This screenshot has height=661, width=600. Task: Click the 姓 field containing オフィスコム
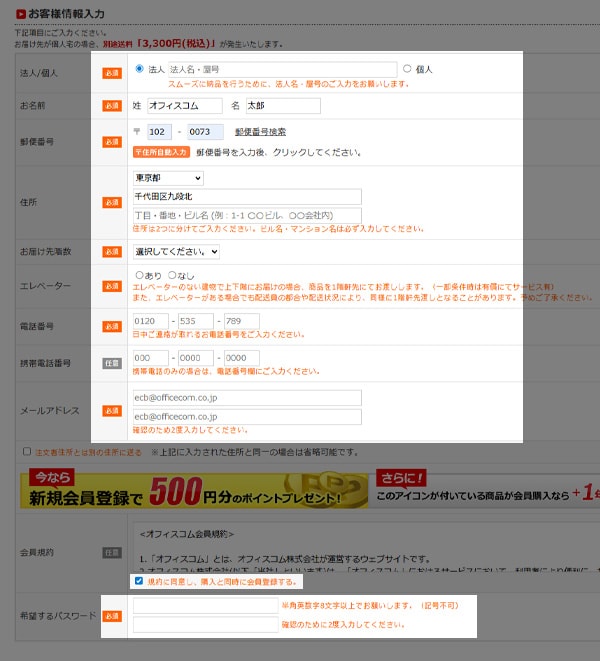pos(185,106)
